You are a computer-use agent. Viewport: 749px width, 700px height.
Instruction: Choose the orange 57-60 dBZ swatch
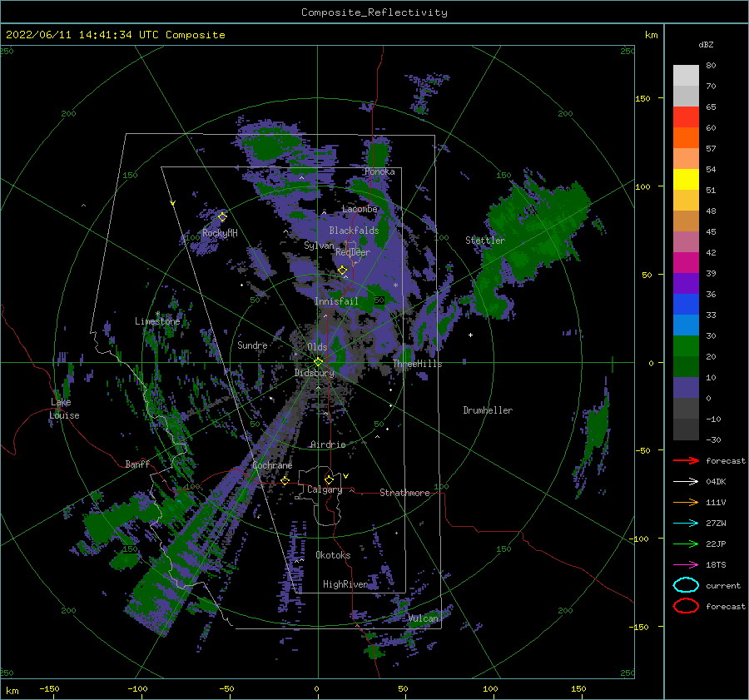(686, 138)
